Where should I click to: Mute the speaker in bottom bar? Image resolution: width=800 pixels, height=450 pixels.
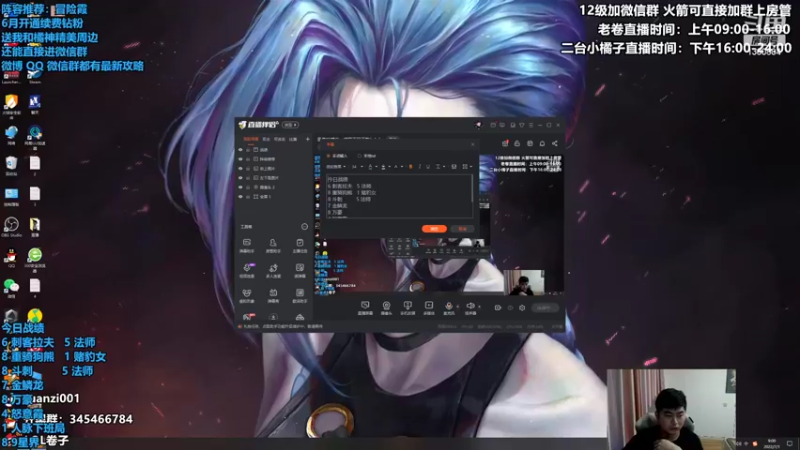pyautogui.click(x=470, y=308)
